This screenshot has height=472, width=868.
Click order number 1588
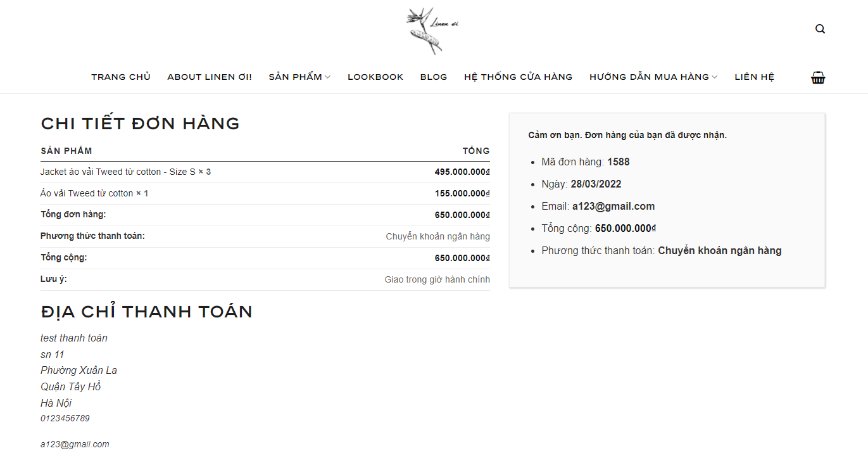pyautogui.click(x=618, y=162)
